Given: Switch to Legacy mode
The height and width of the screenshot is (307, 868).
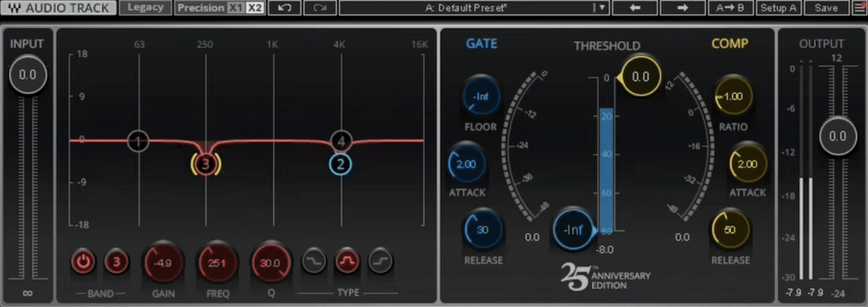Looking at the screenshot, I should point(145,7).
